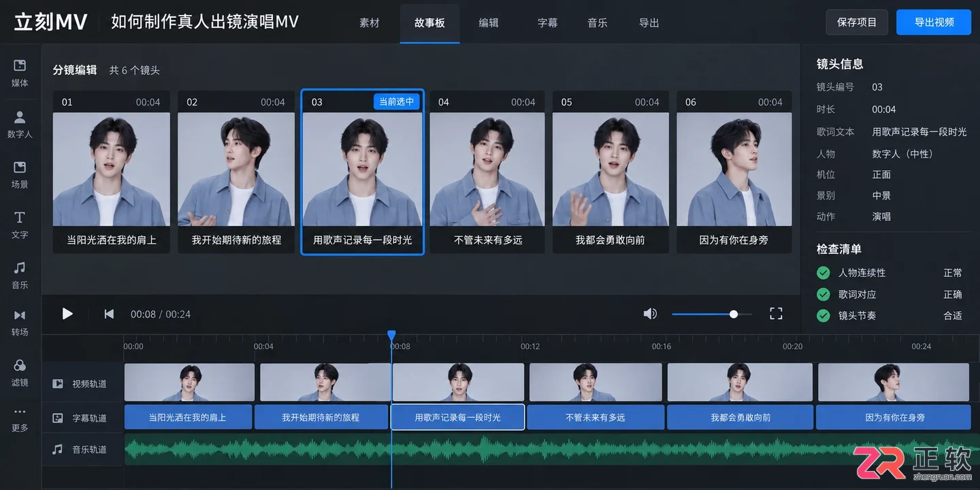This screenshot has width=980, height=490.
Task: Switch to the 编辑 tab
Action: click(x=489, y=22)
